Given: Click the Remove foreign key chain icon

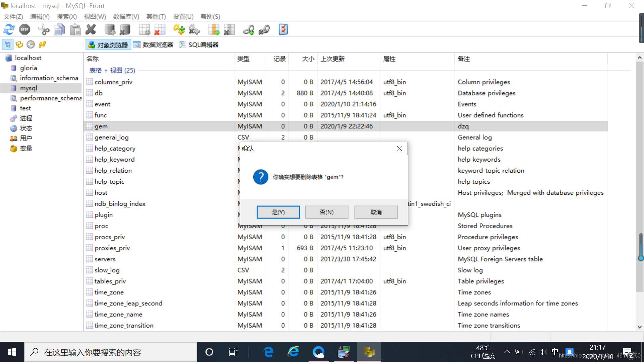Looking at the screenshot, I should [x=264, y=29].
